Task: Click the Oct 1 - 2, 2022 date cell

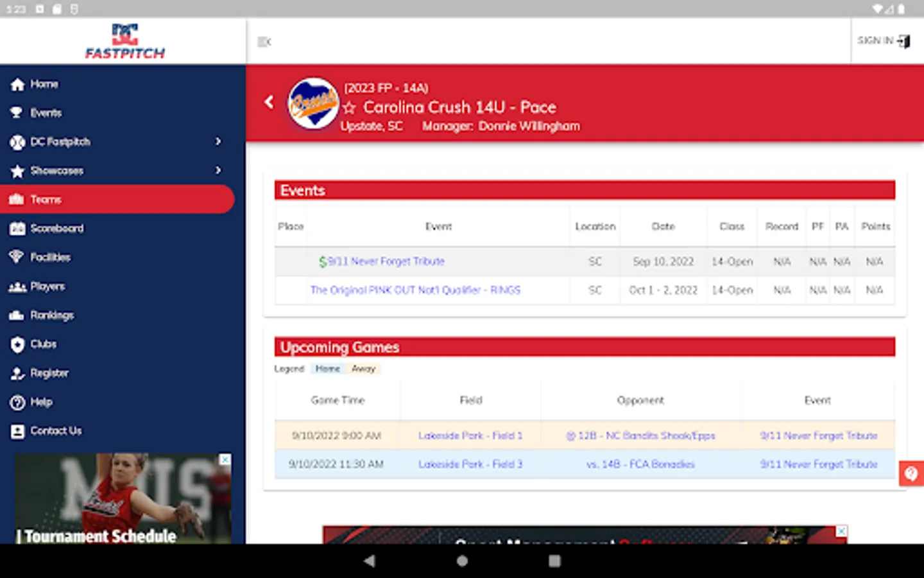Action: click(663, 290)
